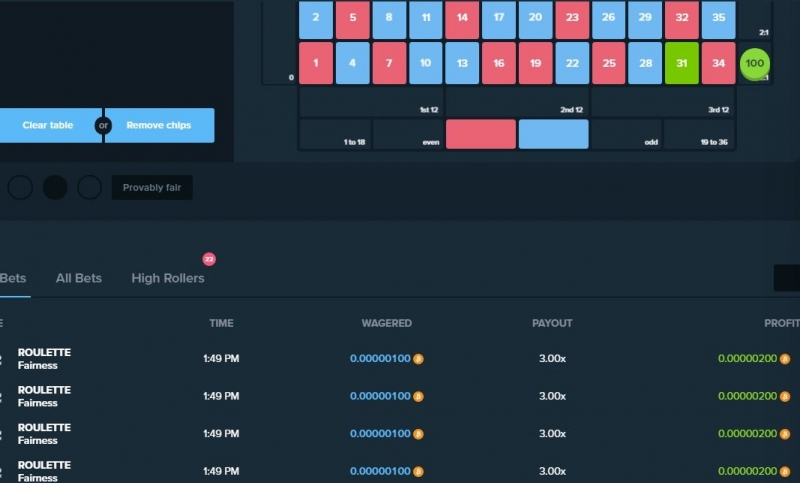Click the bitcoin coin icon in first wagered row
The image size is (800, 483).
tap(418, 359)
